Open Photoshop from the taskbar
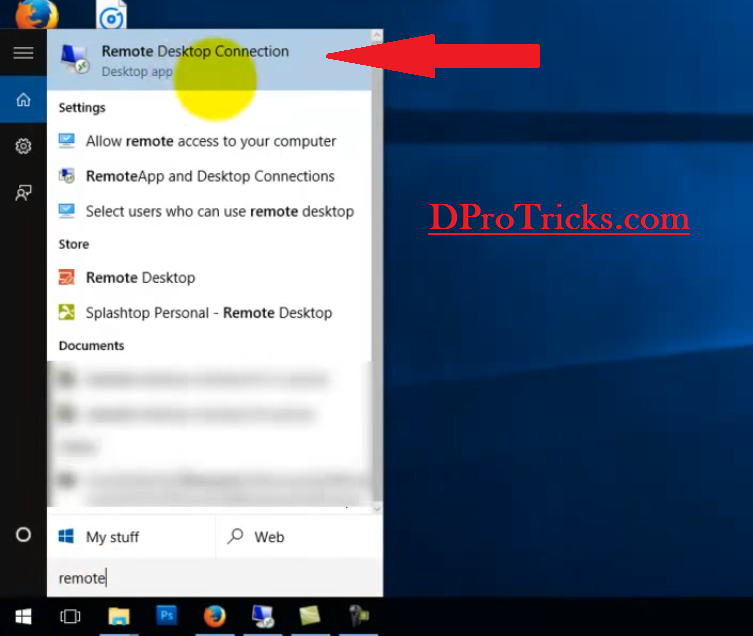 (167, 615)
